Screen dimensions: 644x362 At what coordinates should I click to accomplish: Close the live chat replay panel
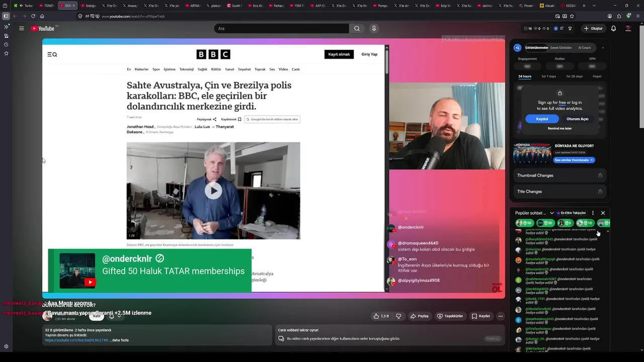tap(603, 213)
